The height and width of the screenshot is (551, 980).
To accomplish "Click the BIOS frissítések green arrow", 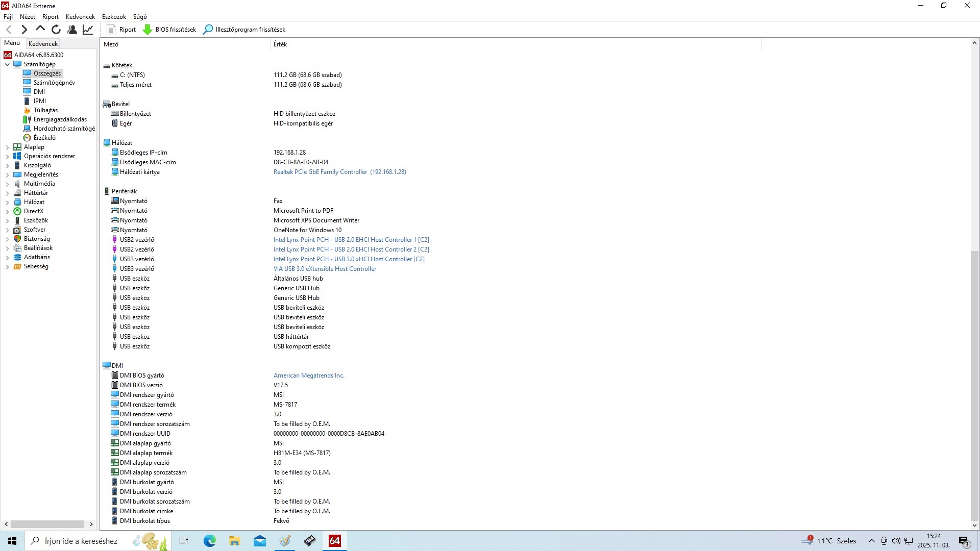I will click(x=148, y=30).
